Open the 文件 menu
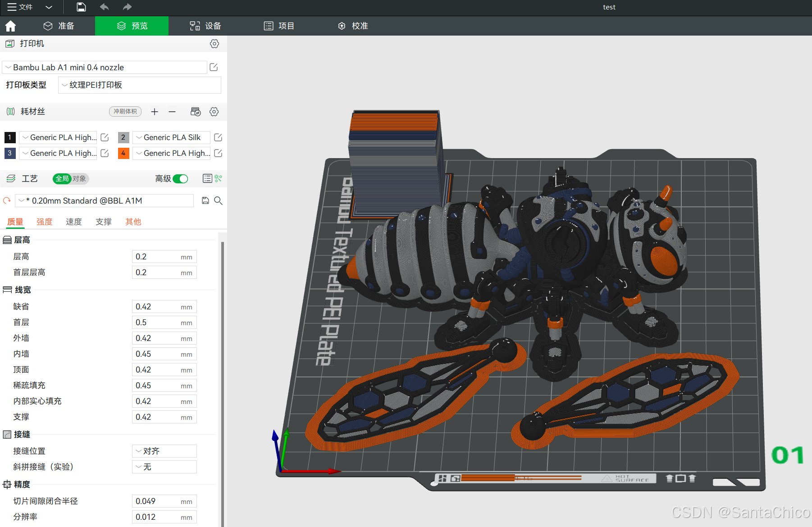The width and height of the screenshot is (812, 527). (20, 7)
